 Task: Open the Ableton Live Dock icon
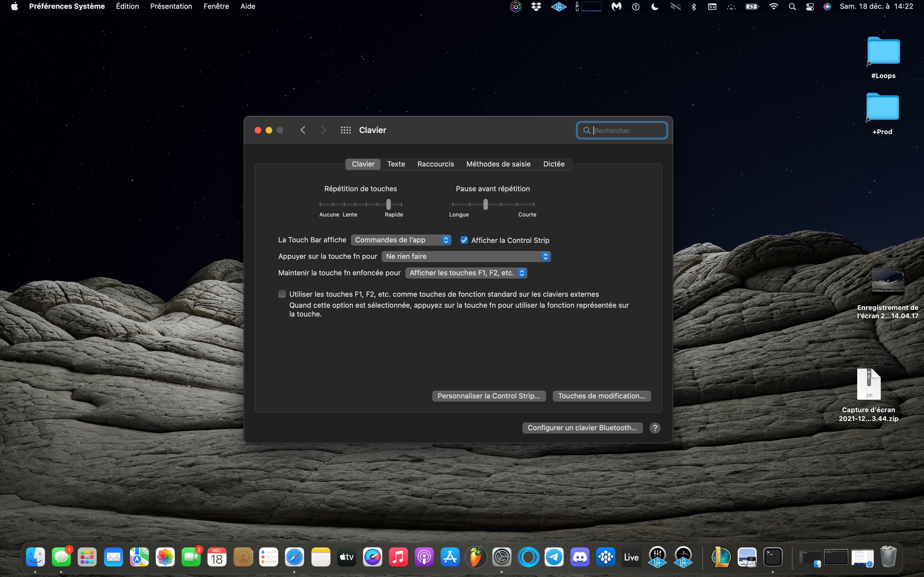pyautogui.click(x=631, y=557)
